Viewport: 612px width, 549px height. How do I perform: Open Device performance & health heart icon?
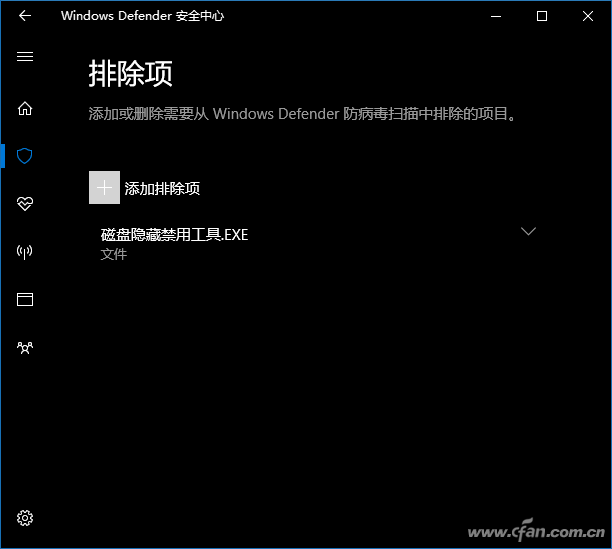[25, 204]
